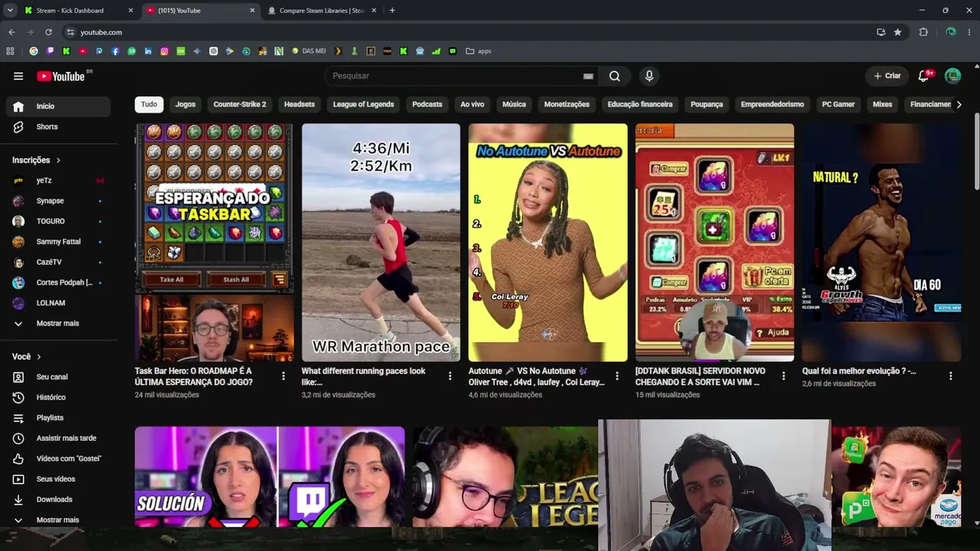The image size is (980, 551).
Task: Open the WR Marathon pace Short thumbnail
Action: pos(381,243)
